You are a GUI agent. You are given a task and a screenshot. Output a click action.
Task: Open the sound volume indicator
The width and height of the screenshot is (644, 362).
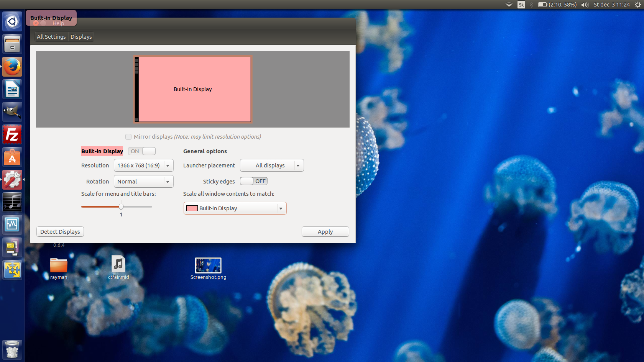[585, 5]
